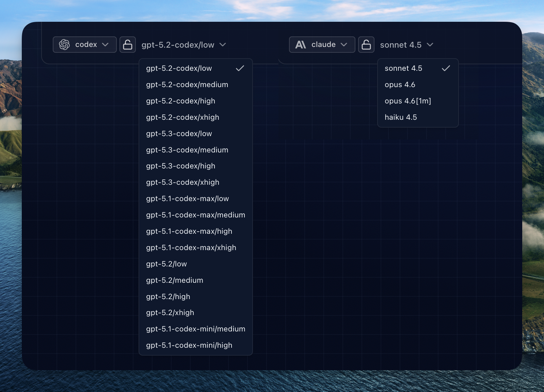
Task: Click the checked sonnet 4.5 entry
Action: (x=403, y=68)
